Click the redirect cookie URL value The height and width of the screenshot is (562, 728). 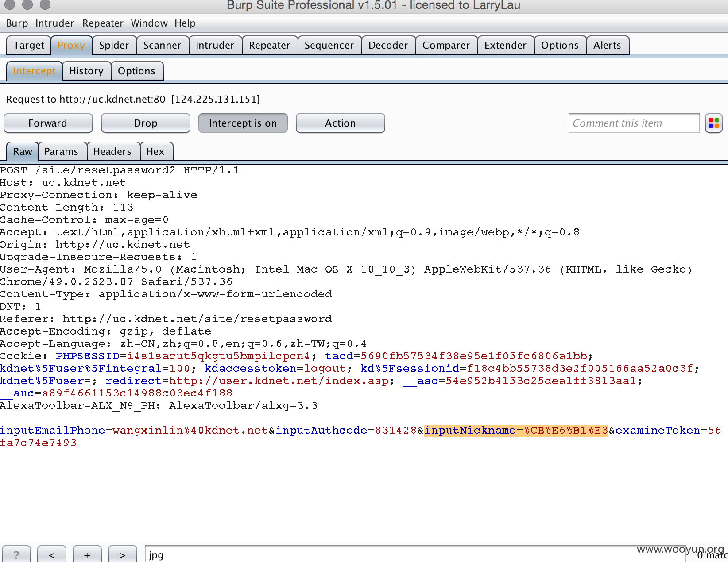[x=279, y=381]
